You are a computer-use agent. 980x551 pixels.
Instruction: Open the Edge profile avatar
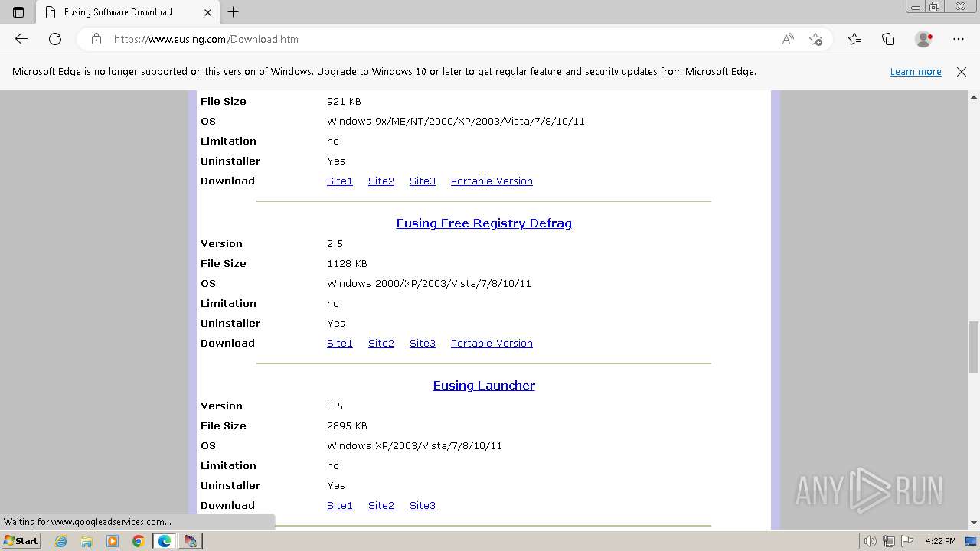[923, 39]
